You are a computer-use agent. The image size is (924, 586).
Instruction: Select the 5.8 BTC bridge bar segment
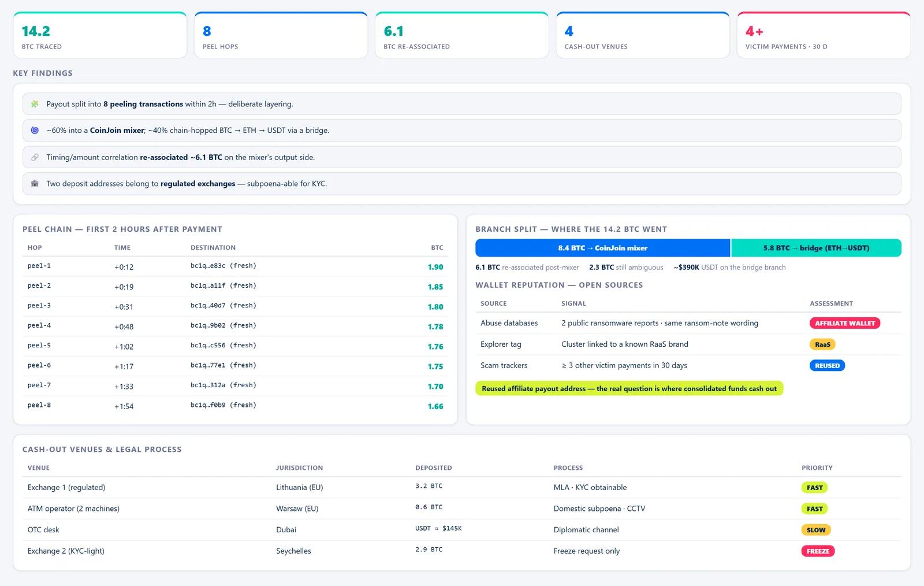(816, 248)
